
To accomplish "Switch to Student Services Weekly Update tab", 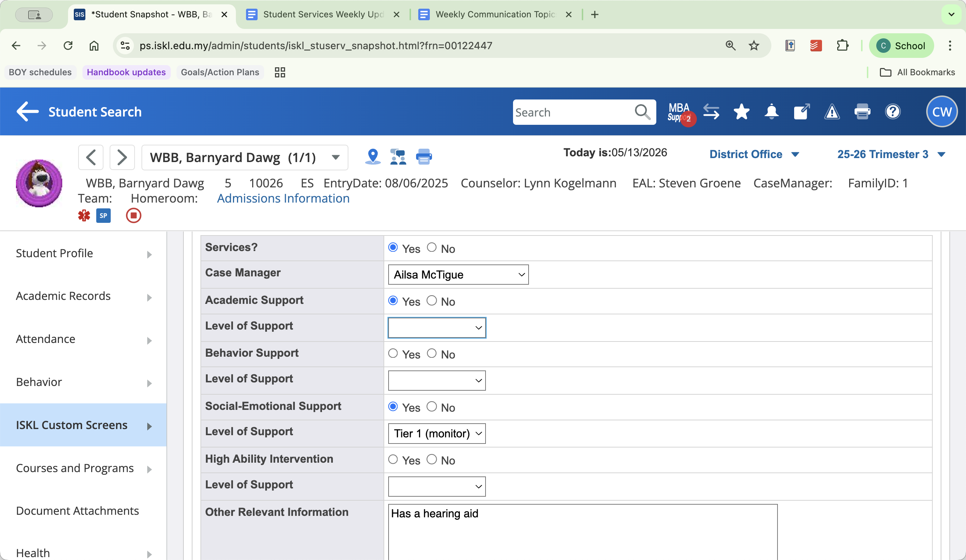I will 323,14.
